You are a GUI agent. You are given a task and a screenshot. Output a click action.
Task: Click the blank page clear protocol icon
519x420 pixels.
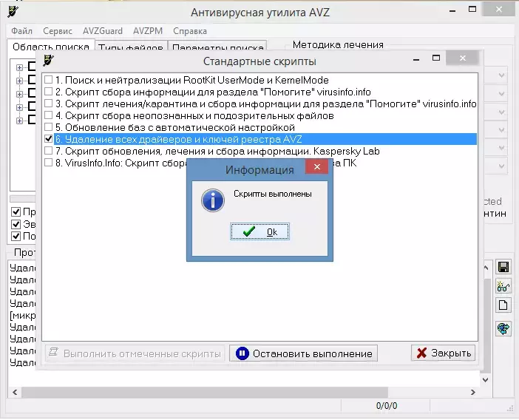(503, 305)
